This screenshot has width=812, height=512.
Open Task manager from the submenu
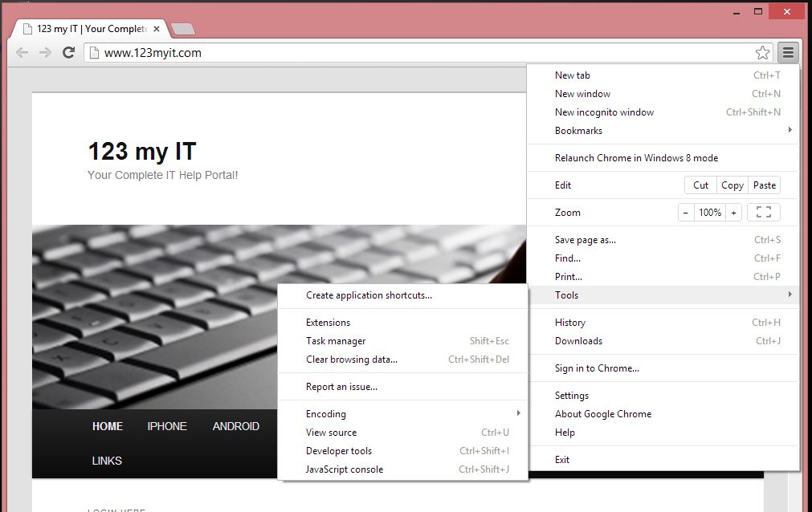click(403, 341)
